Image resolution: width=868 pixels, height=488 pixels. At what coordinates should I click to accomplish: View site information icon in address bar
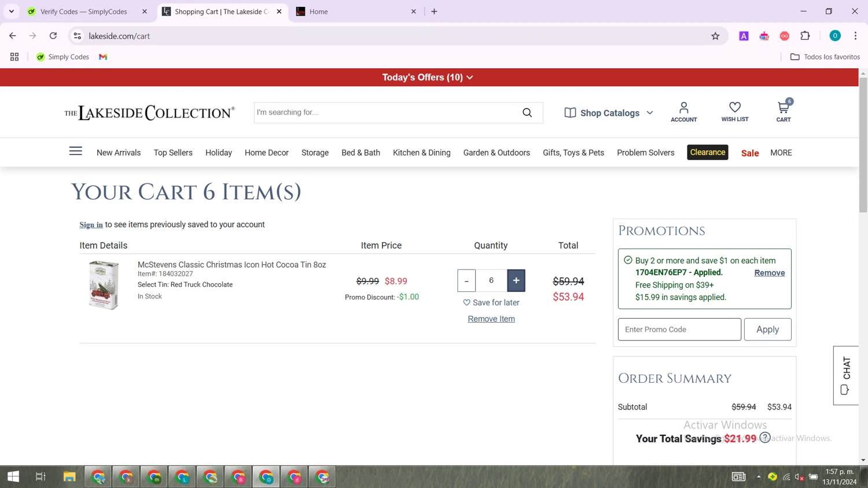pyautogui.click(x=77, y=36)
